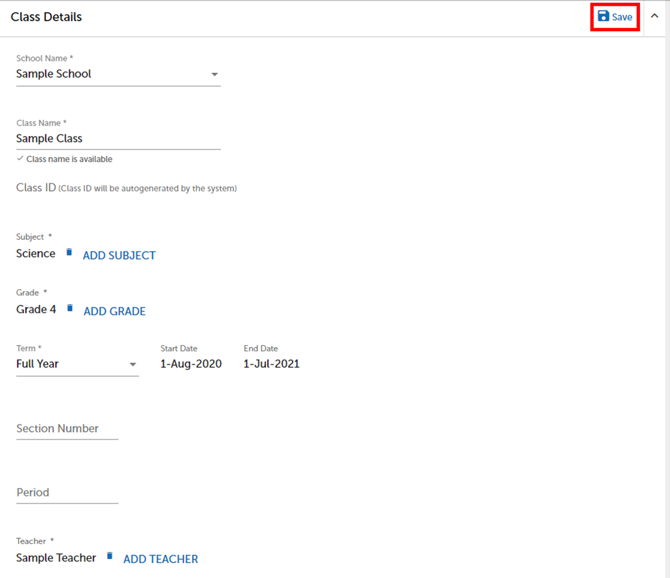Image resolution: width=670 pixels, height=578 pixels.
Task: Click the ADD TEACHER link
Action: pyautogui.click(x=160, y=559)
